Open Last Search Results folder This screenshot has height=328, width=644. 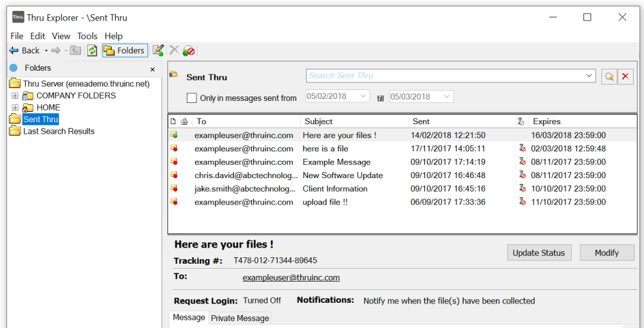[59, 131]
